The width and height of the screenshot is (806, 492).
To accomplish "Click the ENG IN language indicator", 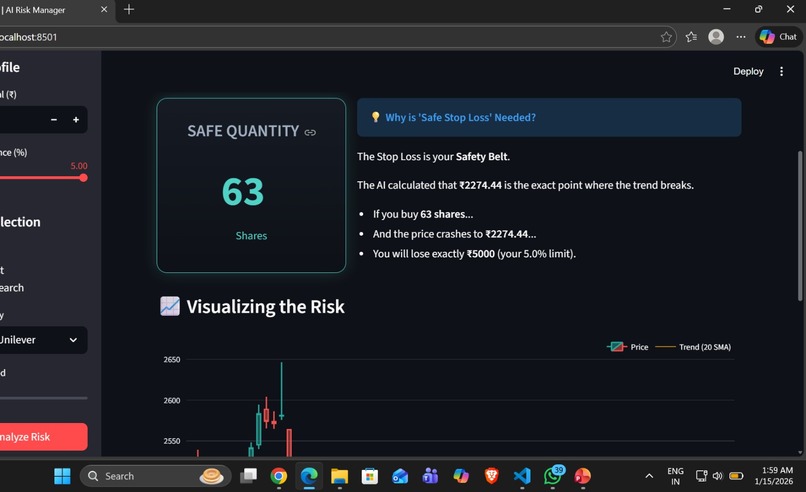I will click(x=675, y=476).
